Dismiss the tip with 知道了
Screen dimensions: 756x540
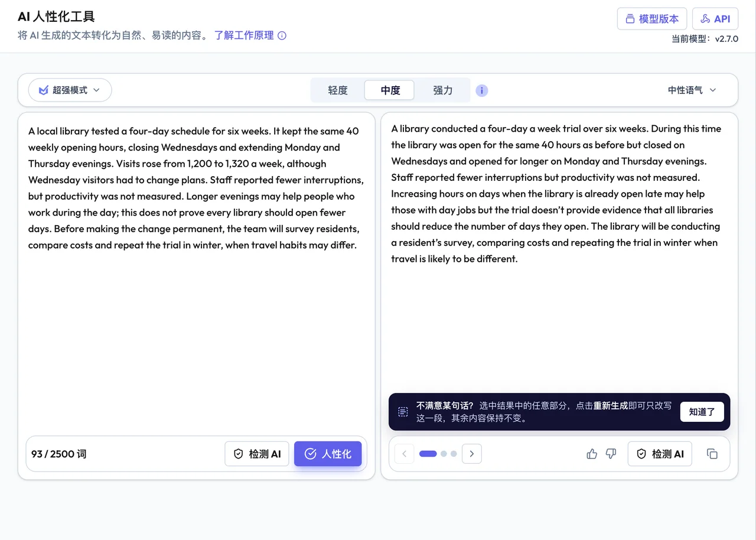tap(702, 412)
